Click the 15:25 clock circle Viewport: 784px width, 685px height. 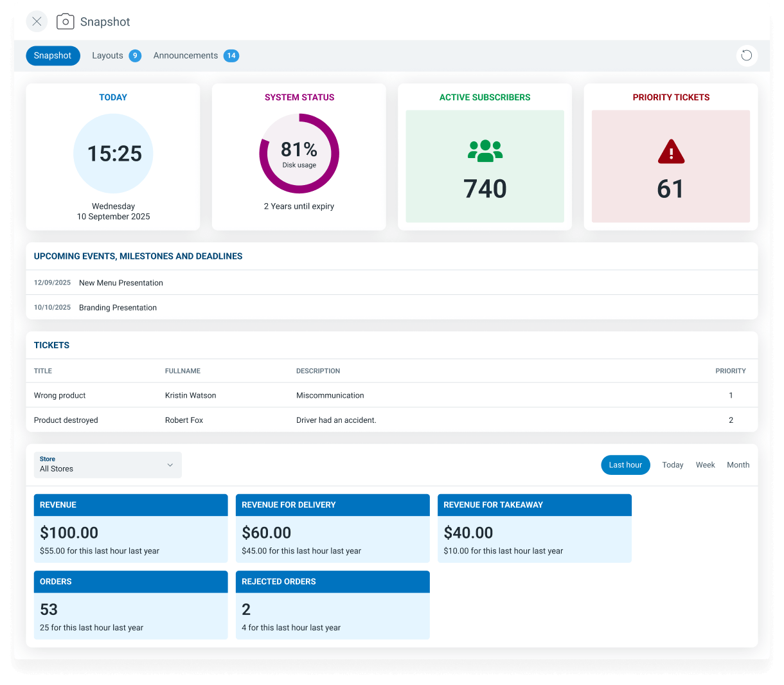[x=114, y=154]
